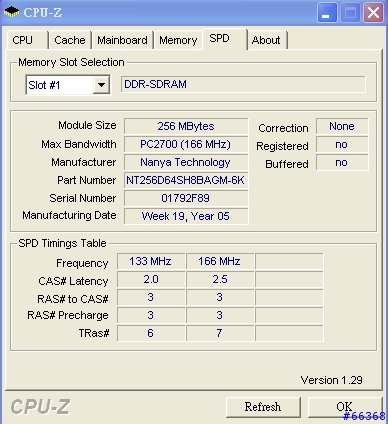Select the 256 MBytes module size value
The image size is (388, 424).
pyautogui.click(x=186, y=126)
